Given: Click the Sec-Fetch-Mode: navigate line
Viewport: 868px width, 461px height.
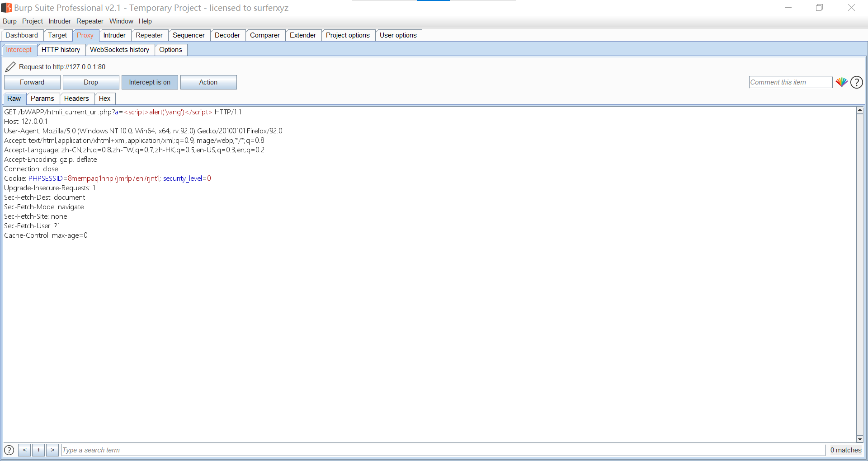Looking at the screenshot, I should pos(44,207).
